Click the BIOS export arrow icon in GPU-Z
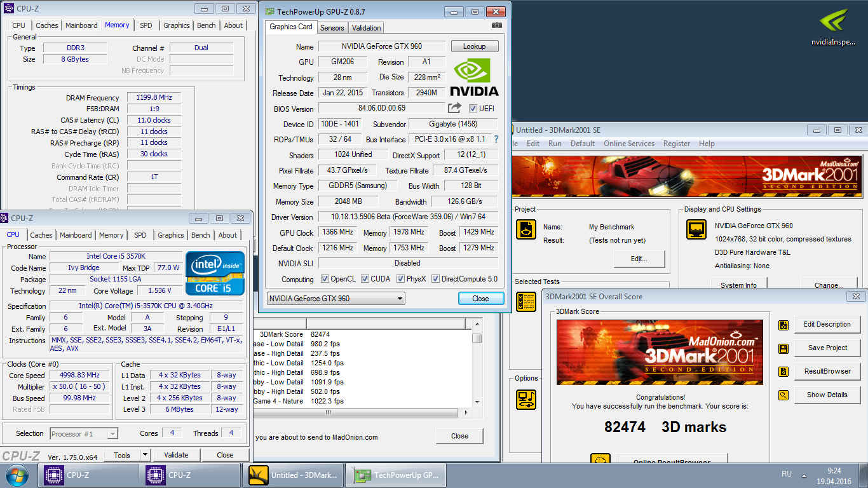The height and width of the screenshot is (488, 868). [454, 108]
